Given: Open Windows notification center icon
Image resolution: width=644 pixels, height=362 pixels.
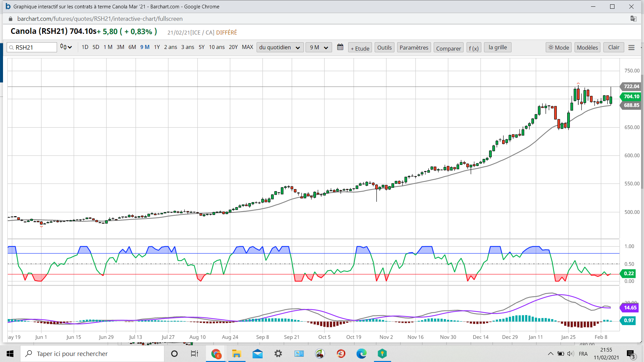Looking at the screenshot, I should pyautogui.click(x=631, y=354).
